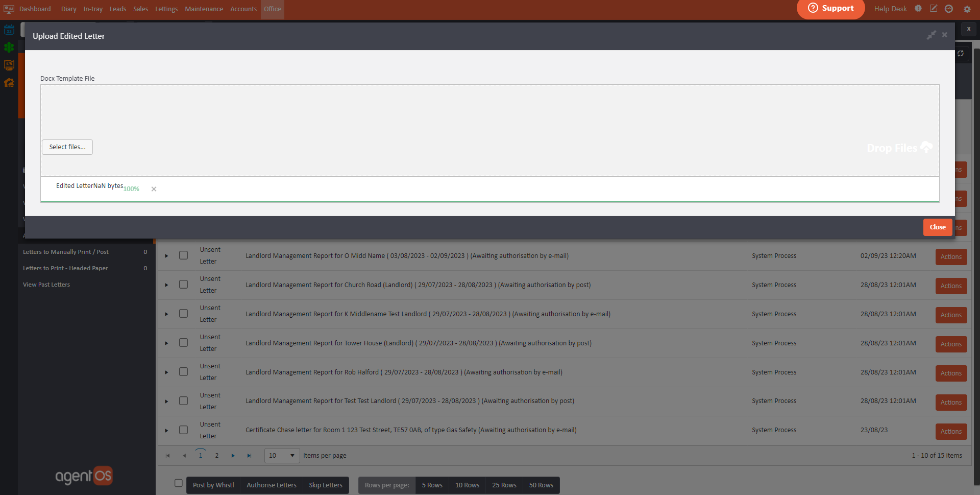The height and width of the screenshot is (495, 980).
Task: Go to the Accounts menu
Action: point(243,9)
